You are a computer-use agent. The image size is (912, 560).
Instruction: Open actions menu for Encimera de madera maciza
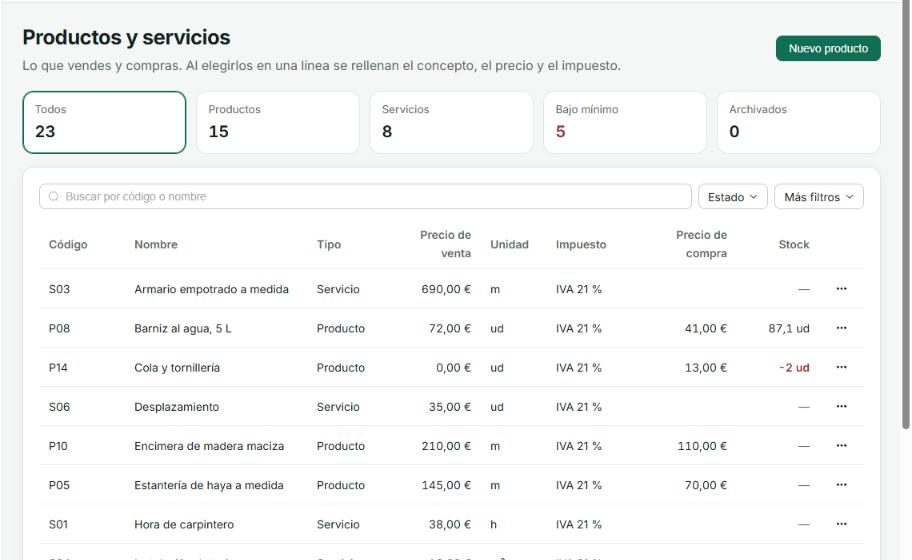pos(841,445)
